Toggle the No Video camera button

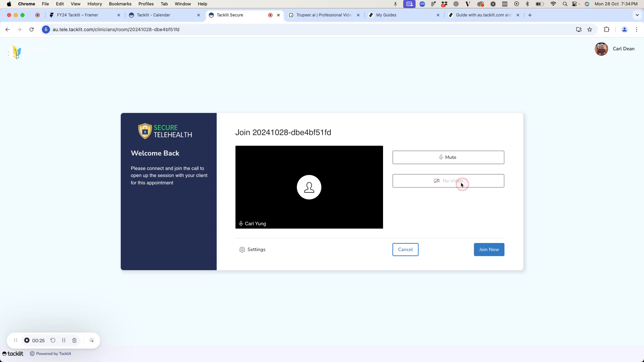[x=448, y=181]
